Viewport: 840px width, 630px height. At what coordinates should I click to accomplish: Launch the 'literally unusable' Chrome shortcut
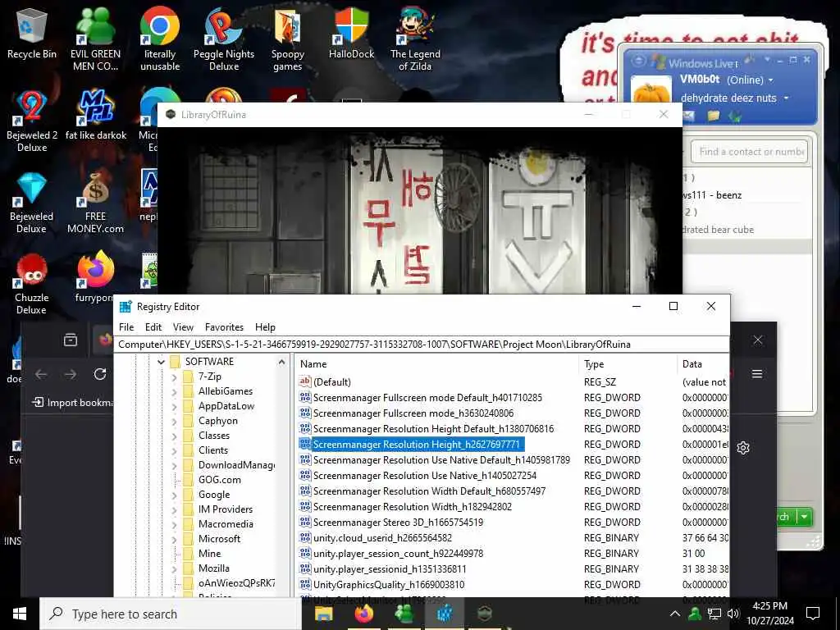(x=160, y=38)
